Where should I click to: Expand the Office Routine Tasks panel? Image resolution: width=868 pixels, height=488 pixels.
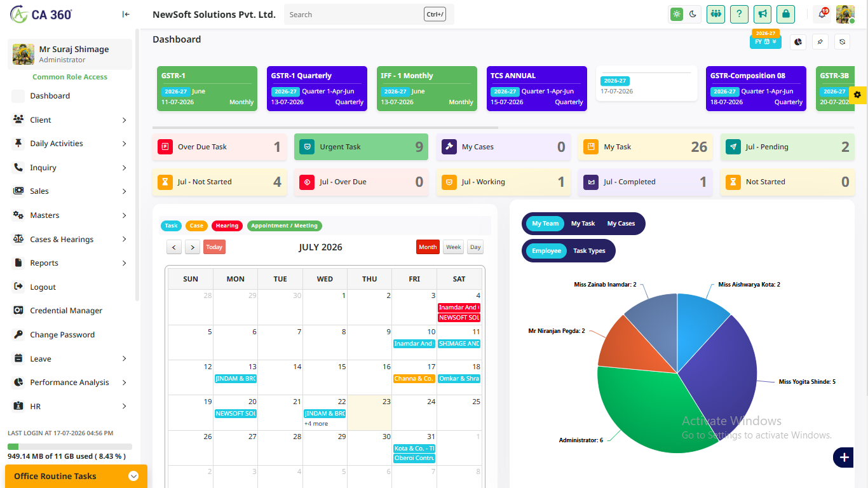(76, 476)
